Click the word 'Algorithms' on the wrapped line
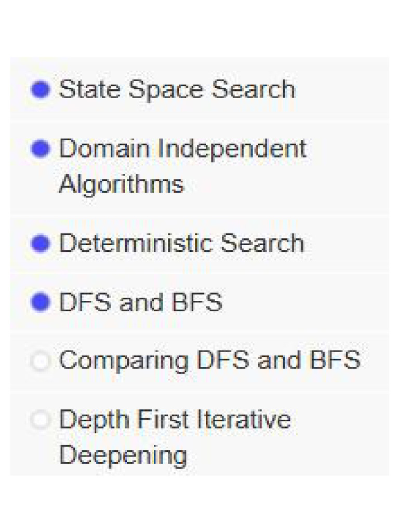The height and width of the screenshot is (532, 399). [x=121, y=184]
